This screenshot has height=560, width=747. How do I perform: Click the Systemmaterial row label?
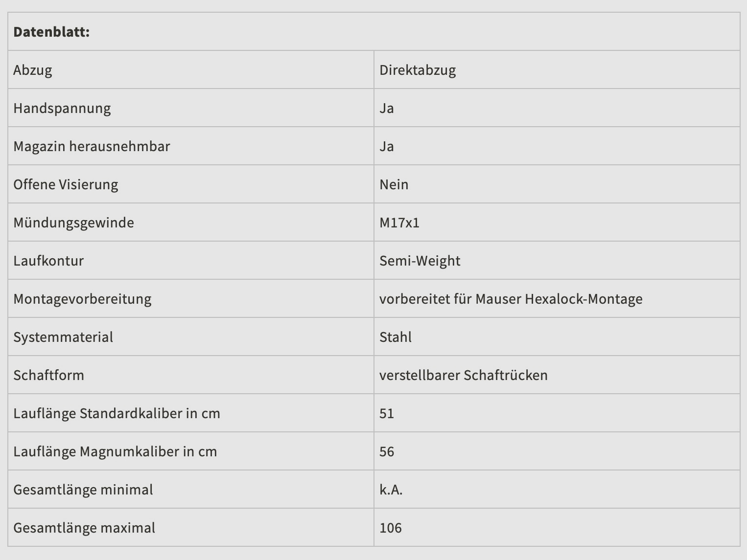[63, 337]
